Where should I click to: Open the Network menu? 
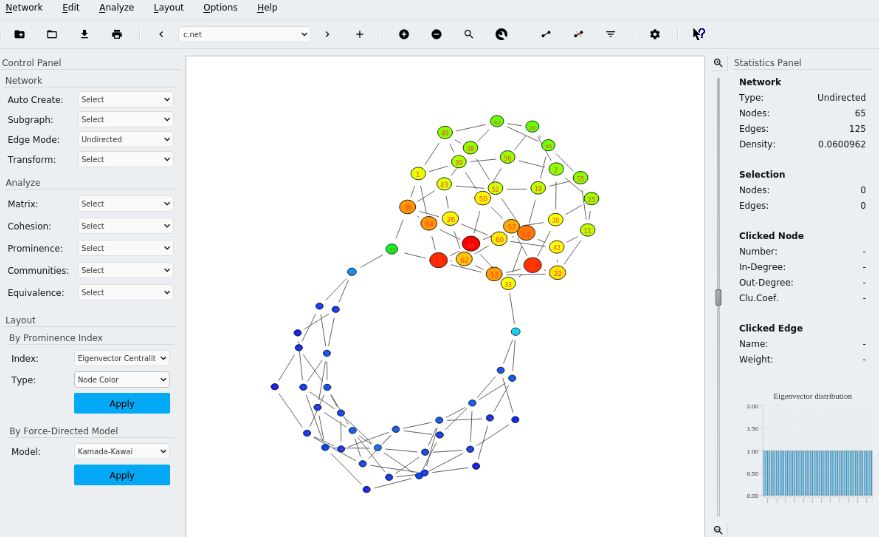coord(24,7)
